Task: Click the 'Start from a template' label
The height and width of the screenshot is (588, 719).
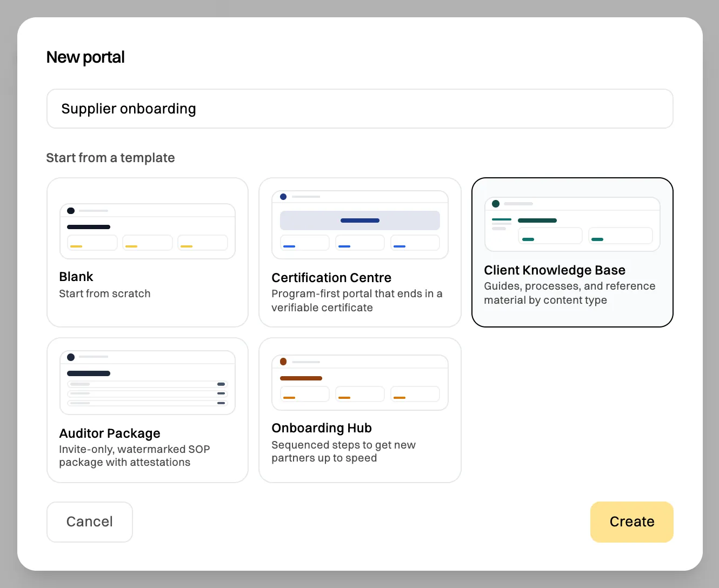Action: tap(111, 158)
